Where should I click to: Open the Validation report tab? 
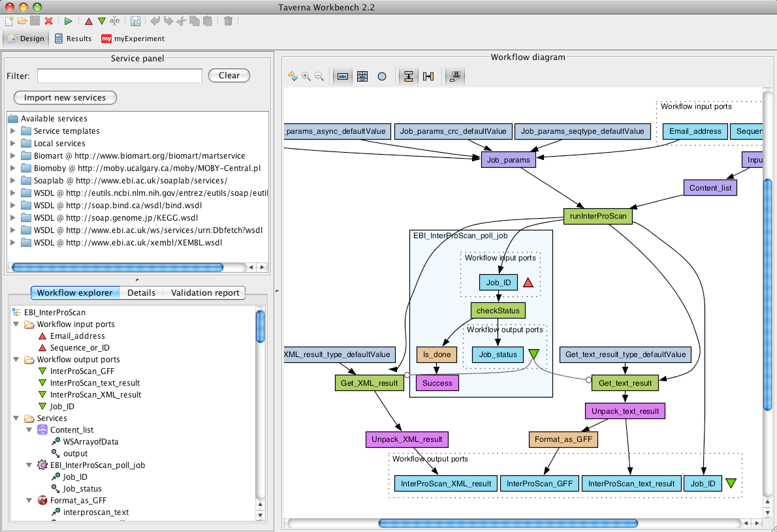point(205,293)
